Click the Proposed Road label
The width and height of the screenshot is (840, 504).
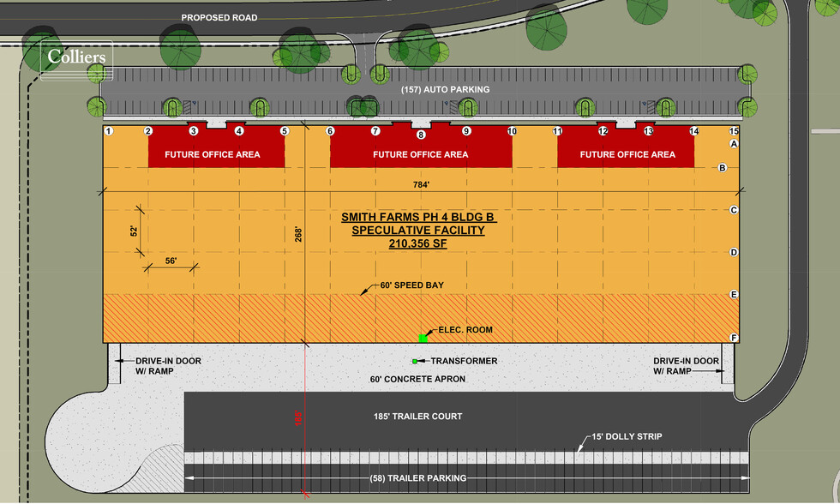click(x=219, y=18)
